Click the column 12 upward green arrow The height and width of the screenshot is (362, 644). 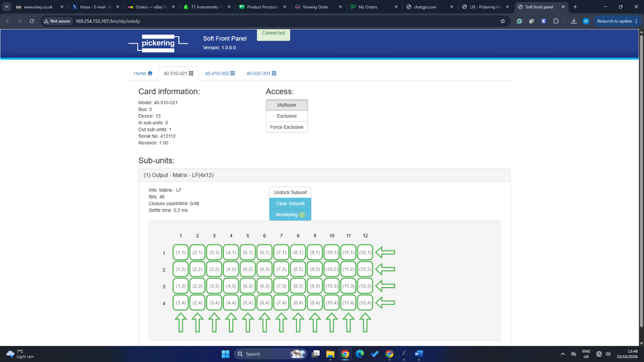(x=365, y=322)
